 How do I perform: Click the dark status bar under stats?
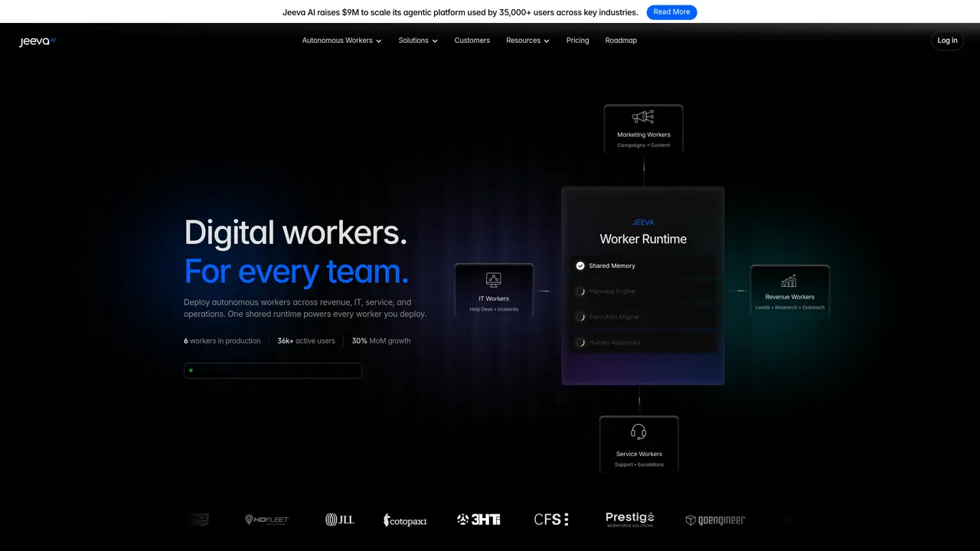tap(273, 370)
